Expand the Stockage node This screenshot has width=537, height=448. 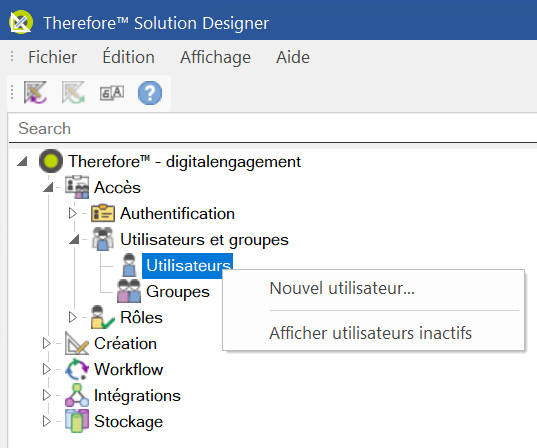pos(47,421)
